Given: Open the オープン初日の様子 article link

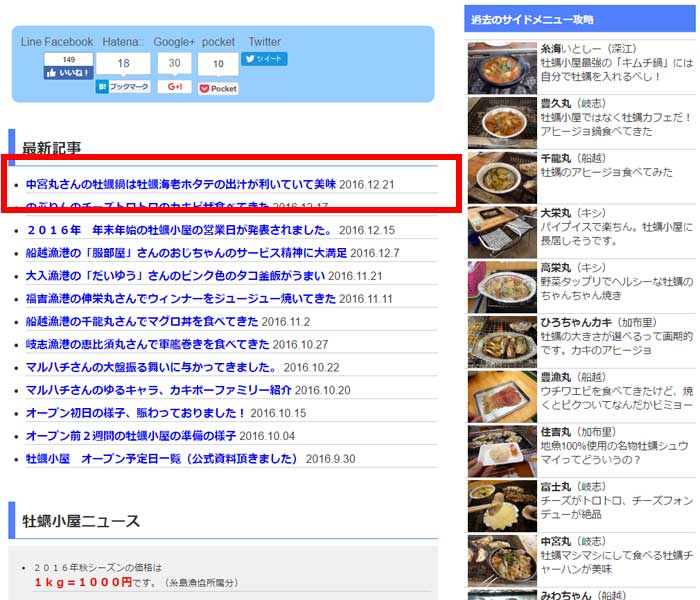Looking at the screenshot, I should 136,413.
